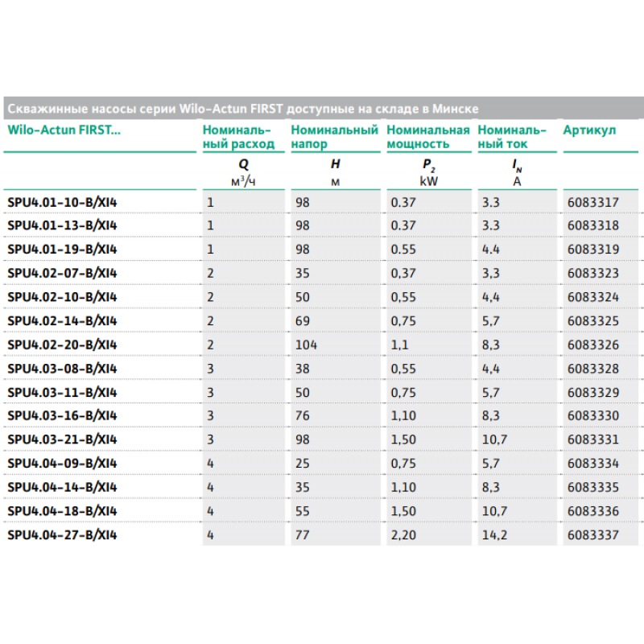The width and height of the screenshot is (644, 644).
Task: Select the 'Wilo-Actun FIRST...' column header
Action: click(64, 130)
